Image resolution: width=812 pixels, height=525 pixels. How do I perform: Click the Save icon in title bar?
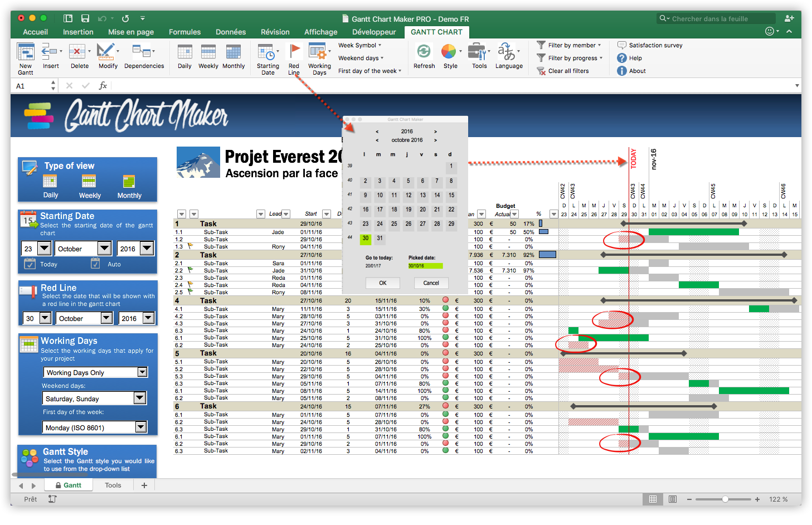(x=85, y=18)
